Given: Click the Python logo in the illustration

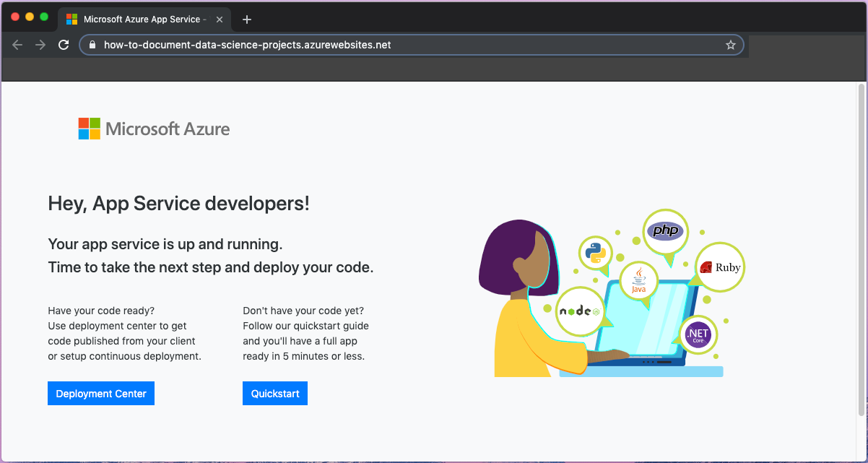Looking at the screenshot, I should [x=595, y=254].
